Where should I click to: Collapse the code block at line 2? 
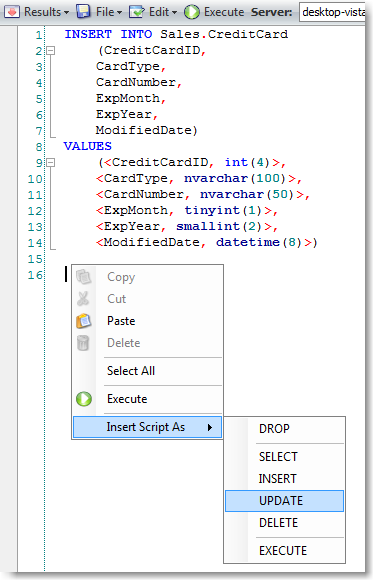pos(51,50)
